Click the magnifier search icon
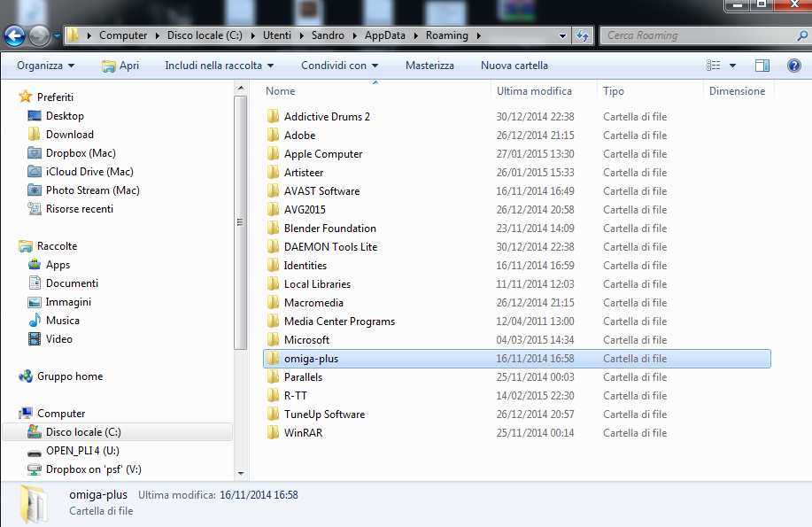The height and width of the screenshot is (527, 812). [x=802, y=35]
